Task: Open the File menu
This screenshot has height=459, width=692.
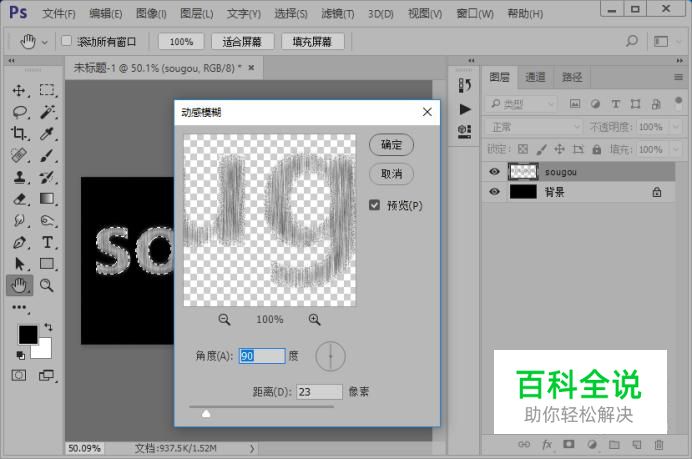Action: 59,14
